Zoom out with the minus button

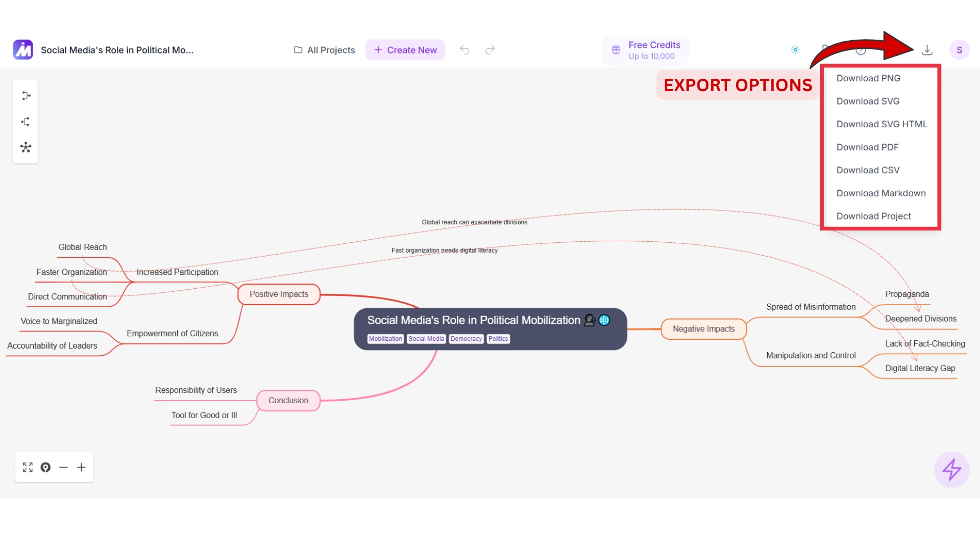(x=63, y=467)
